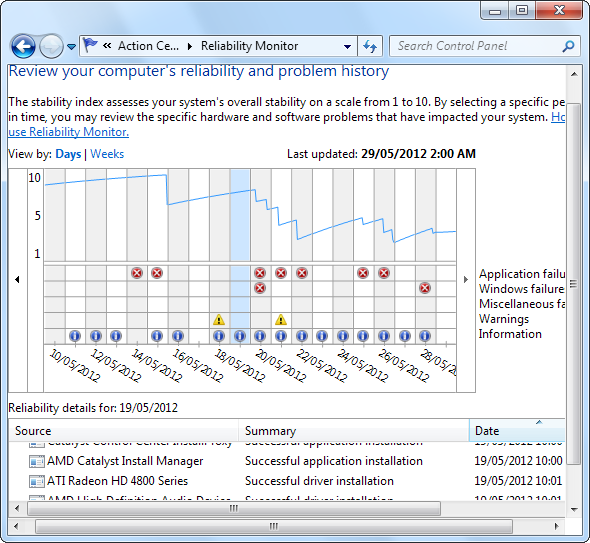Select the information icon for 11/05/2012
Image resolution: width=590 pixels, height=543 pixels.
(75, 336)
